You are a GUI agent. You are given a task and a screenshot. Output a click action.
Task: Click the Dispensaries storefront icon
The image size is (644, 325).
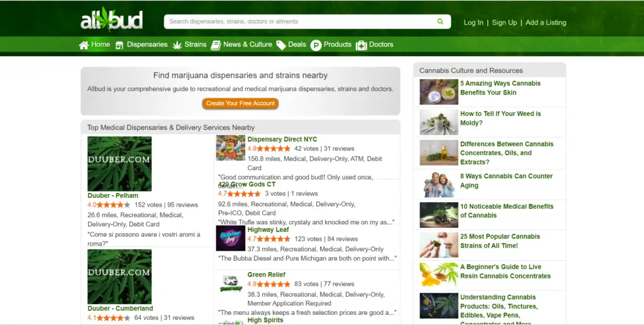click(119, 45)
